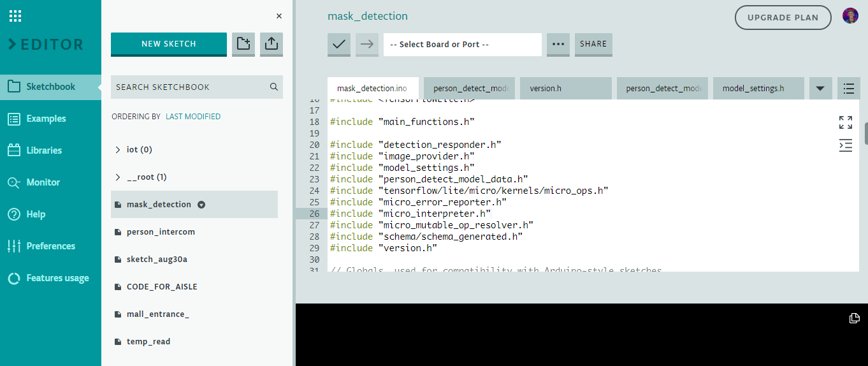Click the auto-indent code icon
This screenshot has height=366, width=868.
click(846, 145)
